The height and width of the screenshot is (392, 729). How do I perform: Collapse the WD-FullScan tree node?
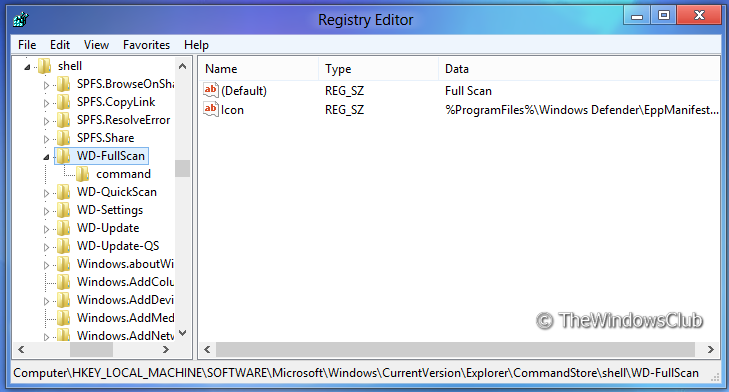[46, 157]
